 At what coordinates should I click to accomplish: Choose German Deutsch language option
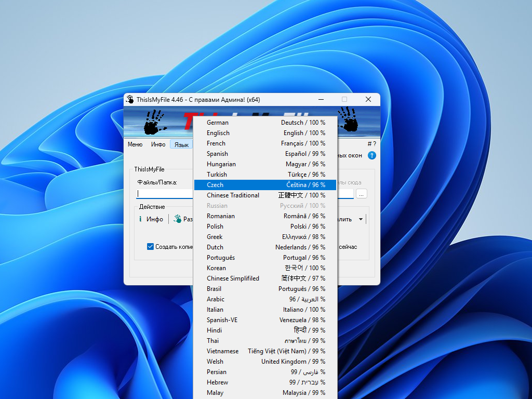coord(265,123)
